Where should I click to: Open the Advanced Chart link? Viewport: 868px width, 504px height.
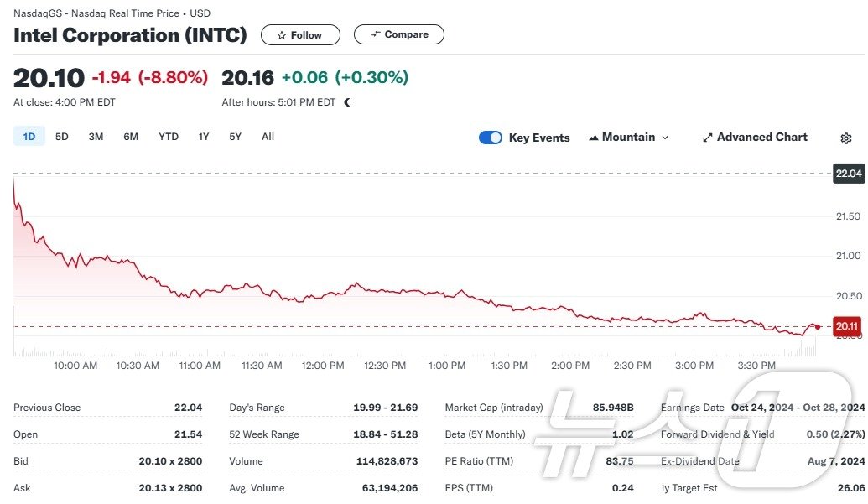tap(755, 138)
